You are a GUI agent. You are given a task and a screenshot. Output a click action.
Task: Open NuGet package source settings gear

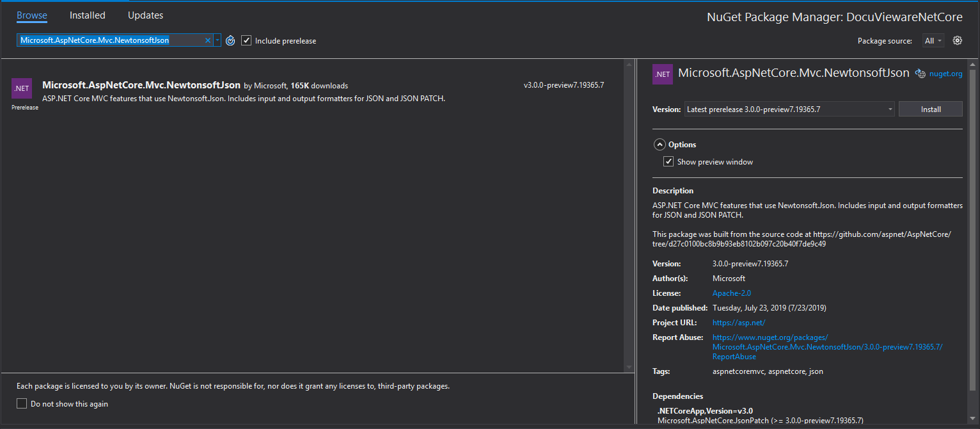(957, 40)
